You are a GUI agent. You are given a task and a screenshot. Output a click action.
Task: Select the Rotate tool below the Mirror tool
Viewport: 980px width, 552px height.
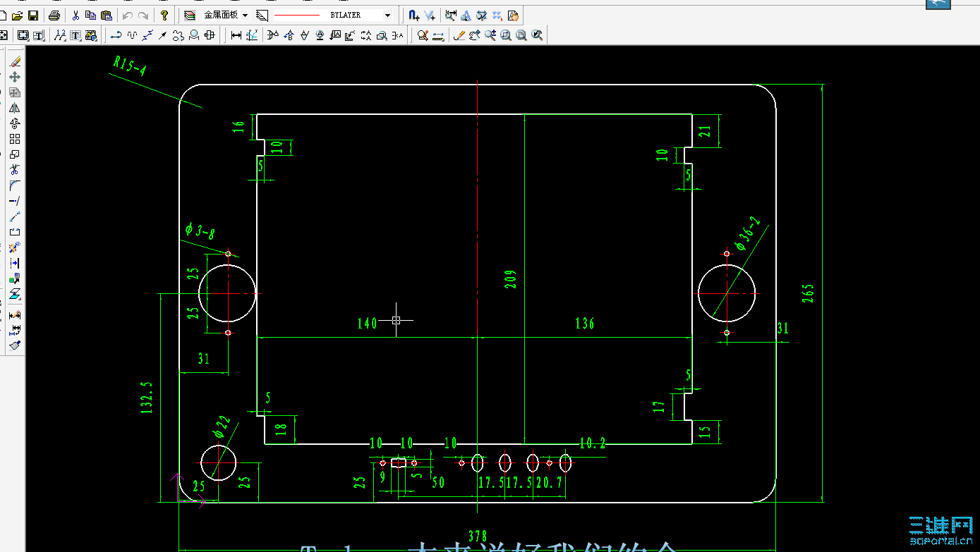(15, 123)
